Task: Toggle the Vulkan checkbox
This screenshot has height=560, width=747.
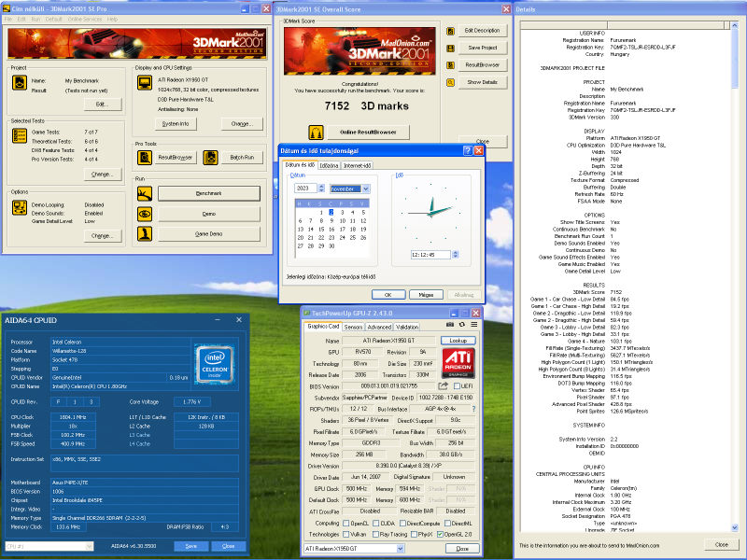Action: [346, 534]
